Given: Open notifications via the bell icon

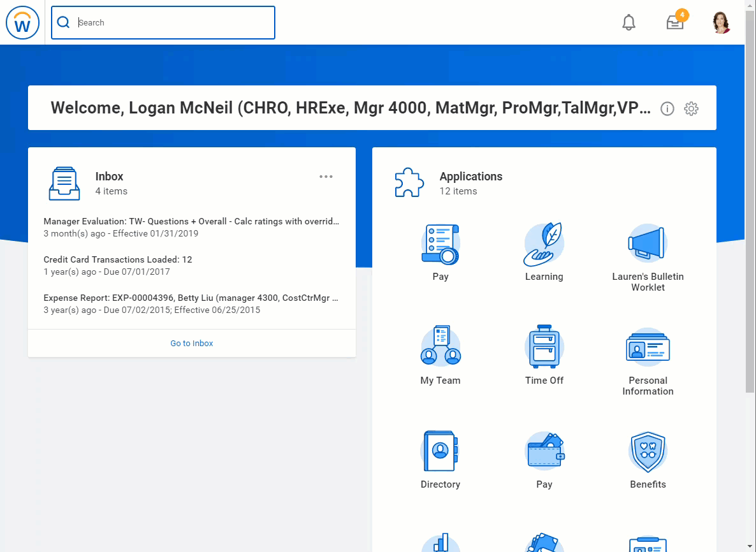Looking at the screenshot, I should tap(629, 22).
